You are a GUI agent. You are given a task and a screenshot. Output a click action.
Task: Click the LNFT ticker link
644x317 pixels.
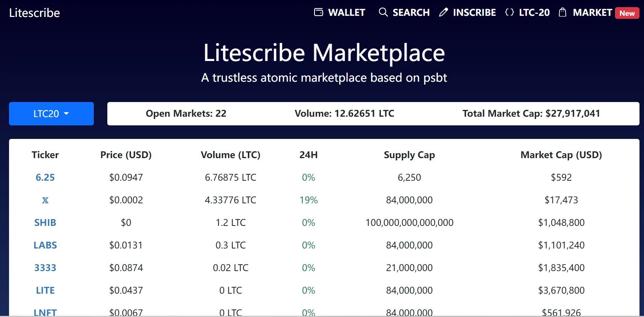point(45,312)
